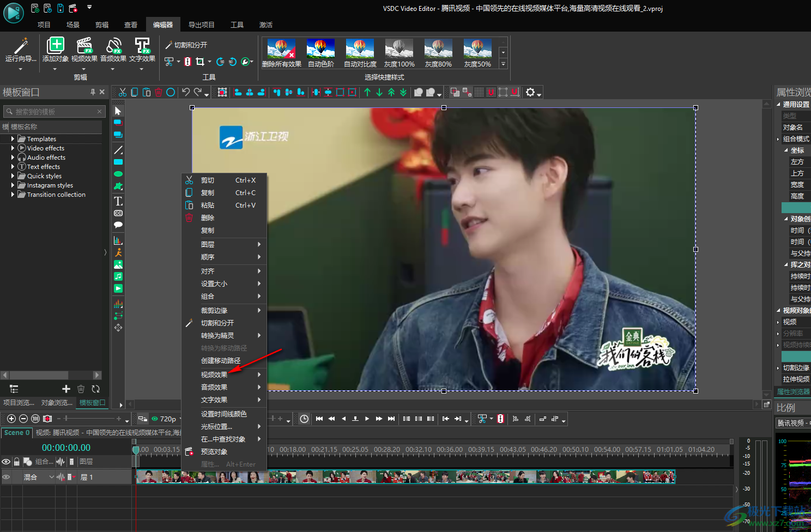
Task: Choose 剪切 Ctrl+X in context menu
Action: click(x=224, y=180)
